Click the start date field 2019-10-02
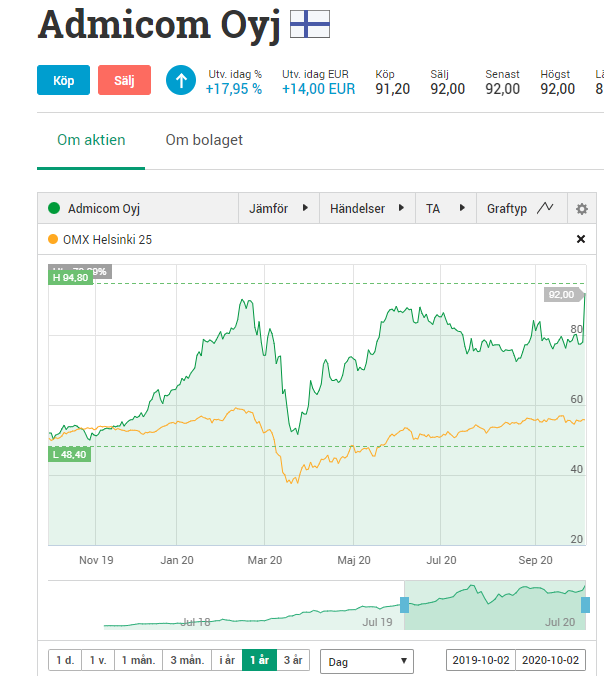The width and height of the screenshot is (604, 676). (481, 660)
